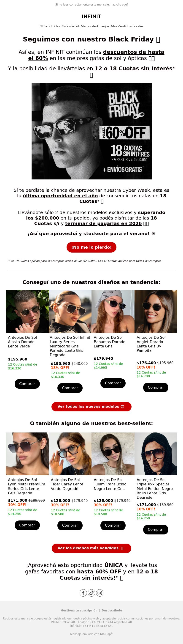Open the Triple Xxx Special product photo
Image resolution: width=183 pixels, height=644 pixels.
[156, 454]
